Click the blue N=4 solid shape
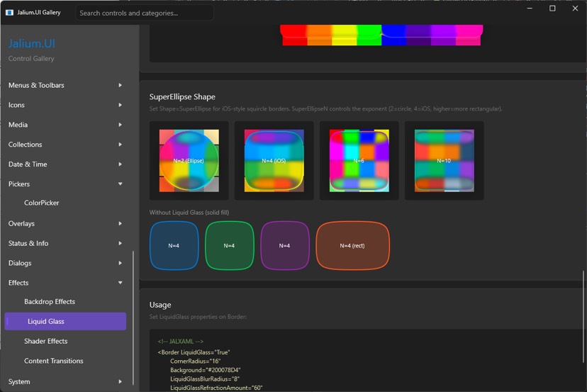Viewport: 587px width, 392px height. click(174, 245)
